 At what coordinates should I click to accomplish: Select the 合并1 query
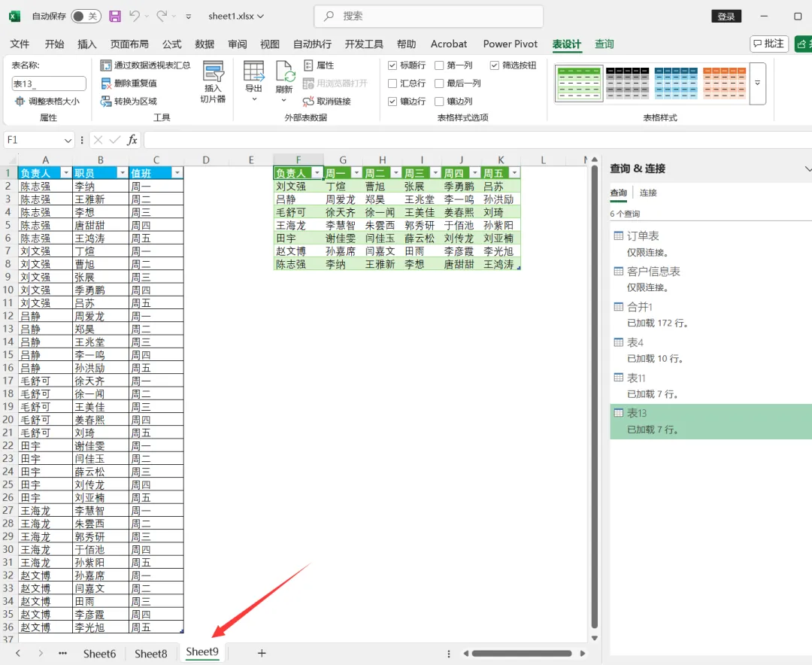click(711, 314)
